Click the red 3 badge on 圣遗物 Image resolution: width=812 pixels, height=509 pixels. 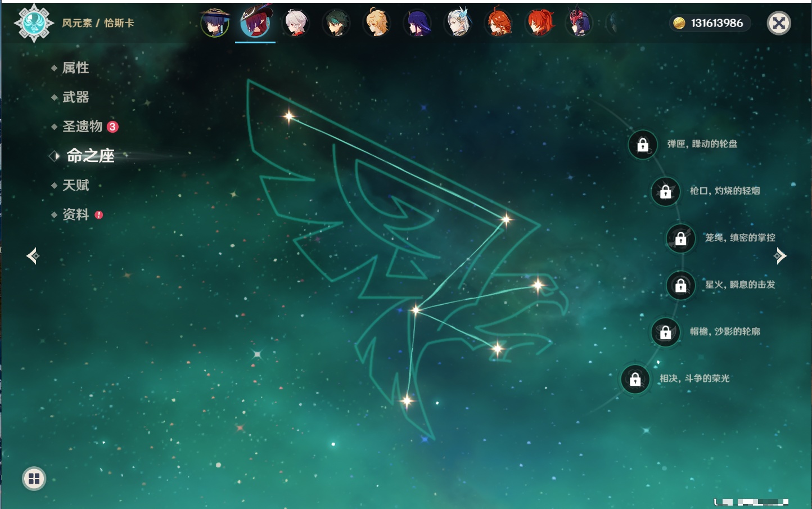[x=112, y=127]
